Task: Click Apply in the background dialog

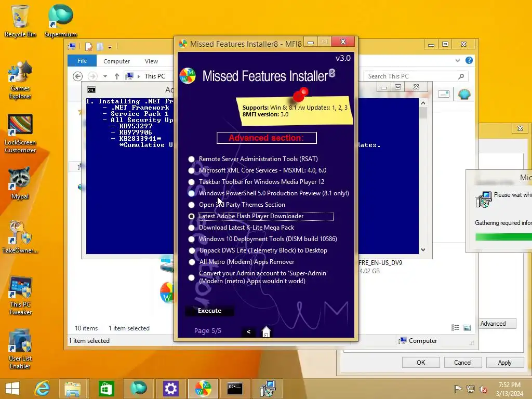Action: 505,362
